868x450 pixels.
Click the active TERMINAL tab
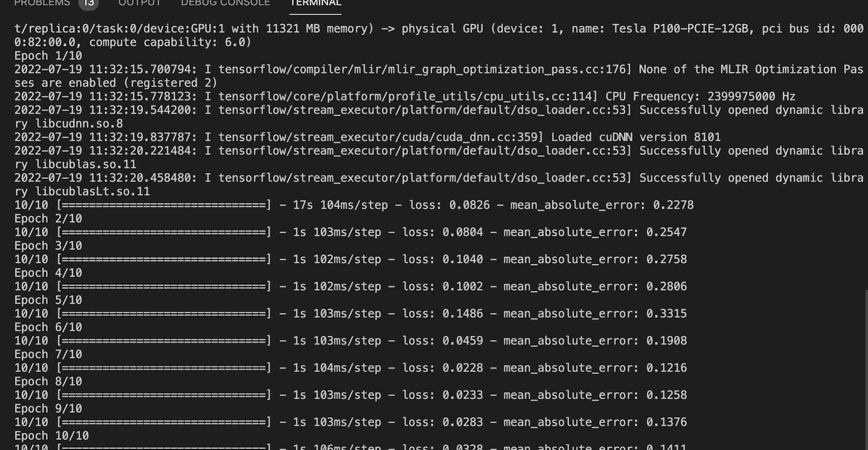point(315,4)
